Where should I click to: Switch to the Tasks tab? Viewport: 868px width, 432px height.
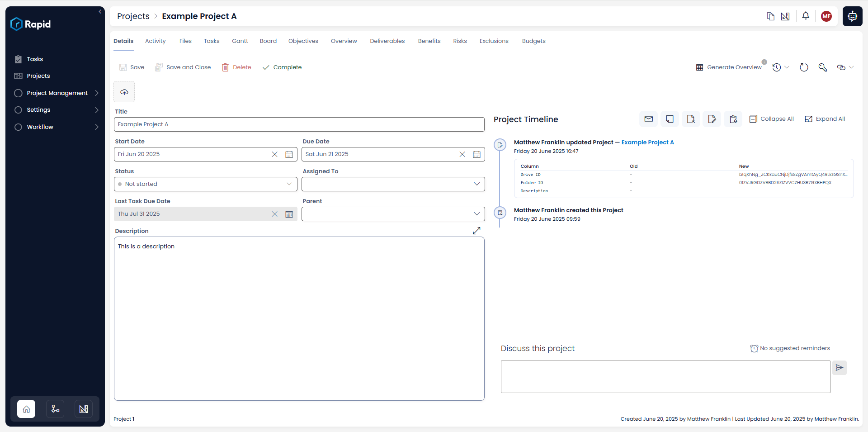212,41
